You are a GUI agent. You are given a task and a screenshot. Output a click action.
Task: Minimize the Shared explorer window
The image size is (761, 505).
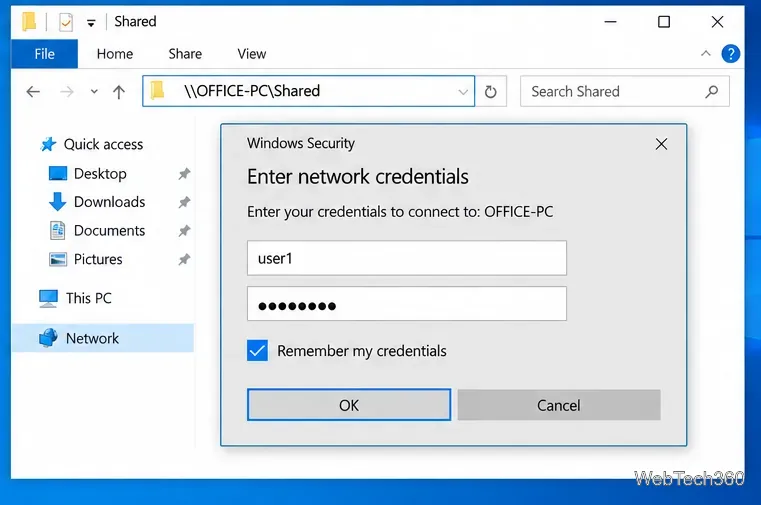pyautogui.click(x=610, y=22)
